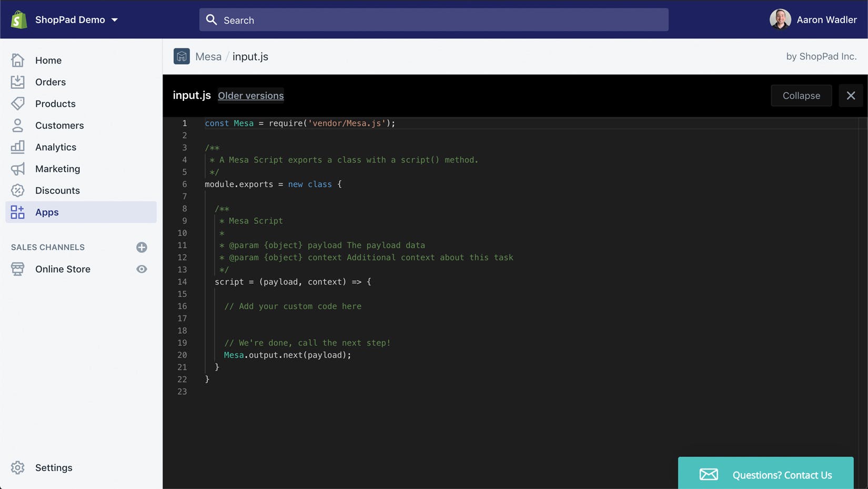Click the Mesa app icon in breadcrumb

point(181,56)
